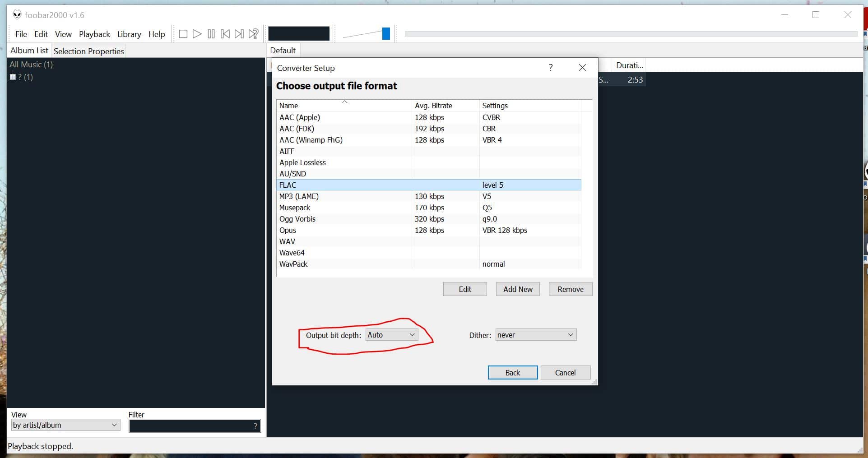
Task: Sort by the Settings column header
Action: 530,106
